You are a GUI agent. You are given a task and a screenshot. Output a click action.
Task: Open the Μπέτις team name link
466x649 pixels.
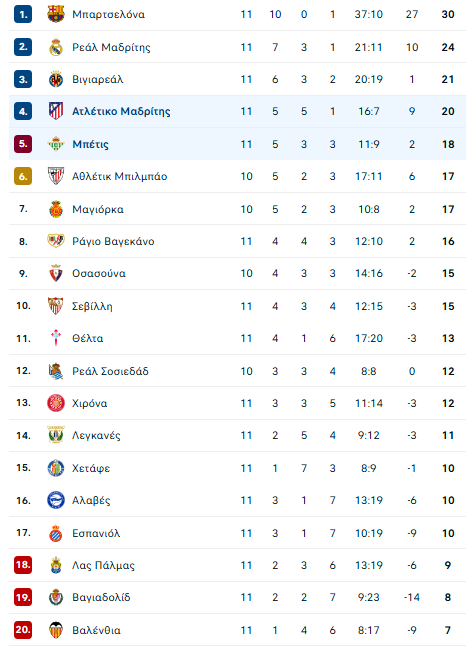pyautogui.click(x=90, y=144)
